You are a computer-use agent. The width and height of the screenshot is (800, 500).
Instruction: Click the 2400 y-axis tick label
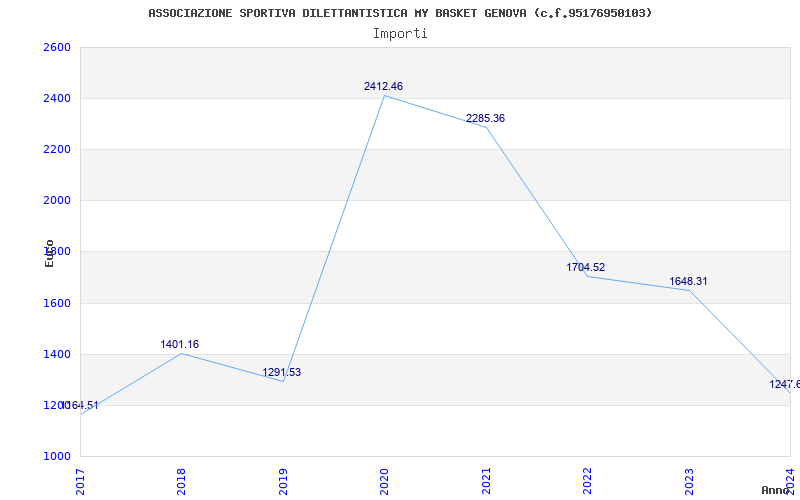click(57, 98)
